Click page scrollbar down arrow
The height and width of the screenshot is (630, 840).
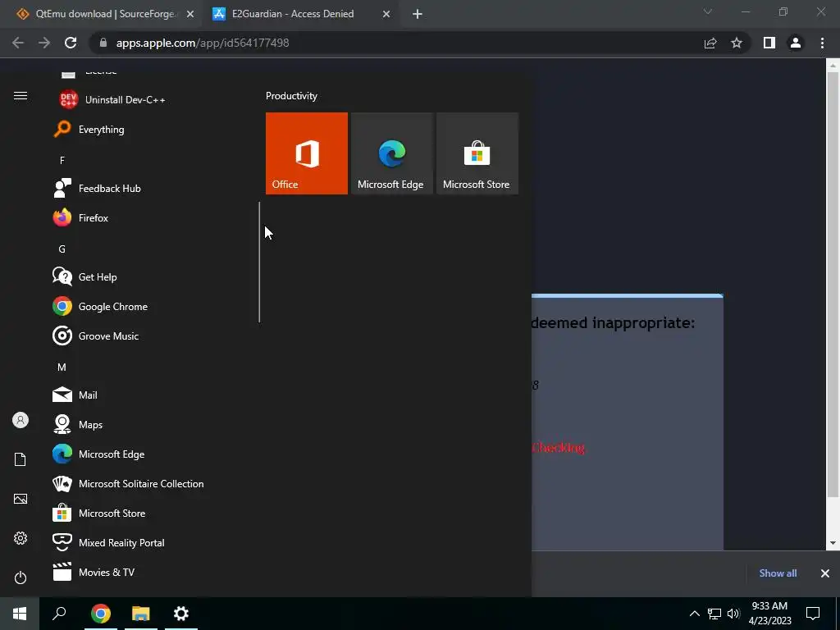coord(833,543)
